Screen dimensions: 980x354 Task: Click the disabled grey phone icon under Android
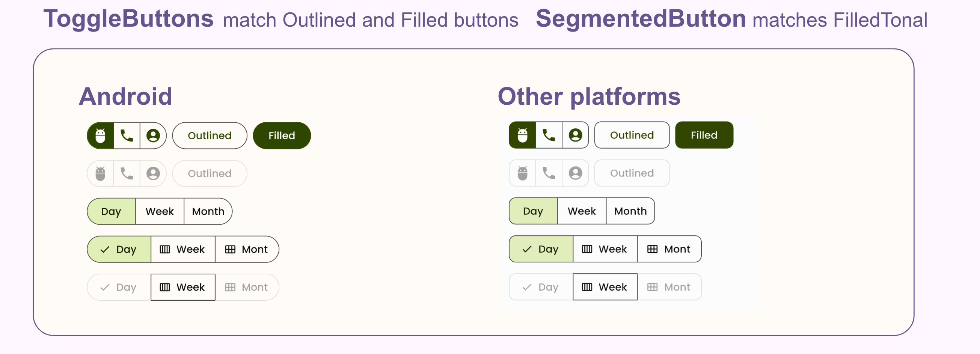[x=127, y=173]
